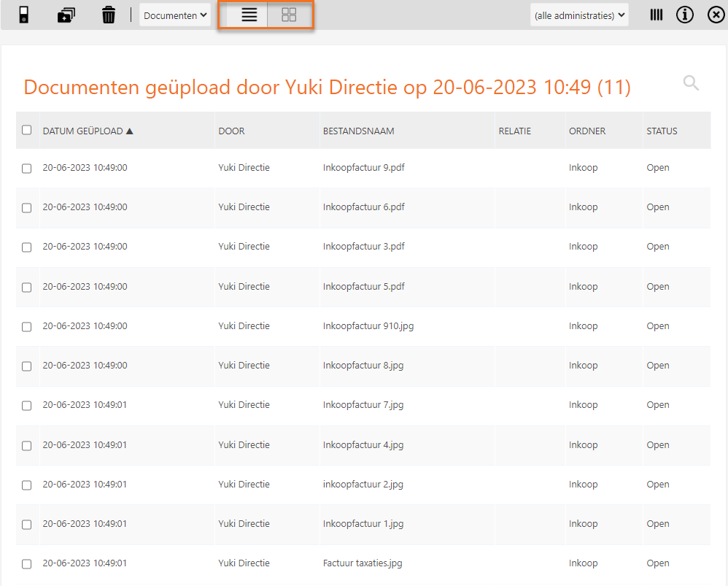Click the Bestandsnaam column header
This screenshot has width=728, height=586.
[358, 131]
